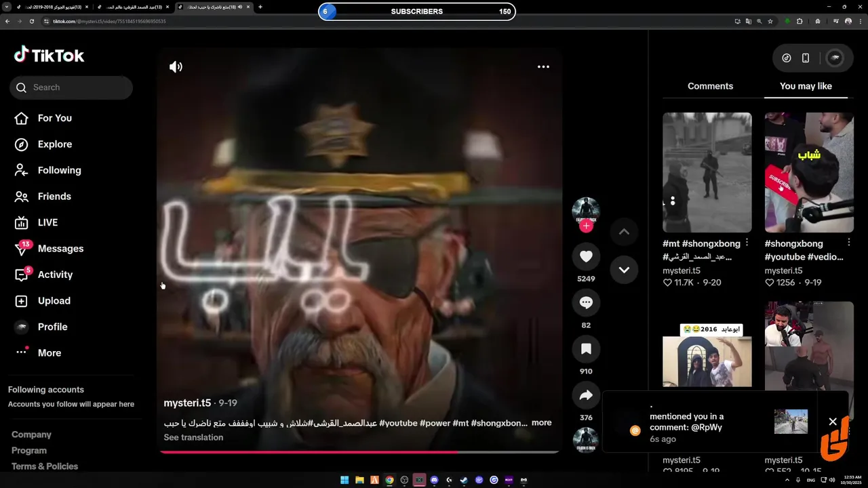Open the thumbnail in the mention notification
This screenshot has width=868, height=488.
pyautogui.click(x=791, y=422)
